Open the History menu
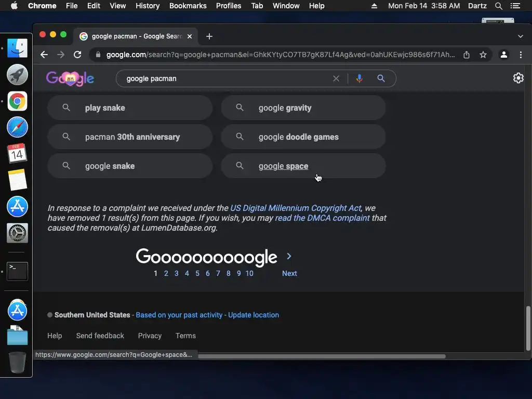 click(148, 6)
